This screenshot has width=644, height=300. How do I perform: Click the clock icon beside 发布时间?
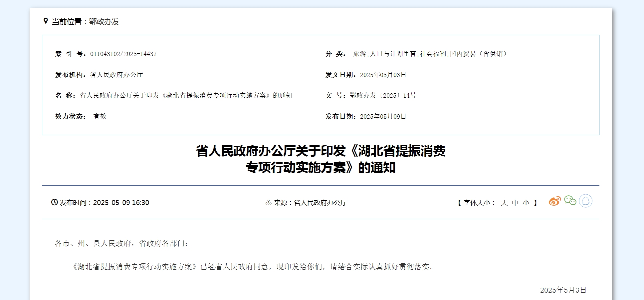coord(54,202)
